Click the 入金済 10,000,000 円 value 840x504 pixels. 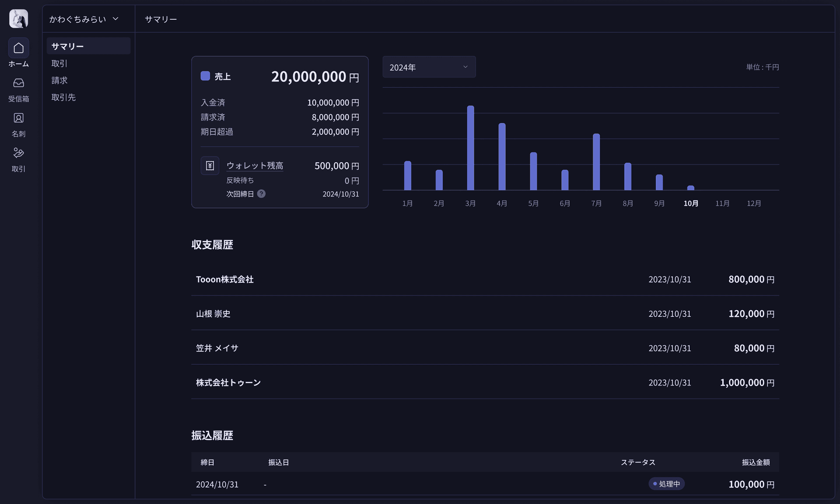point(333,102)
